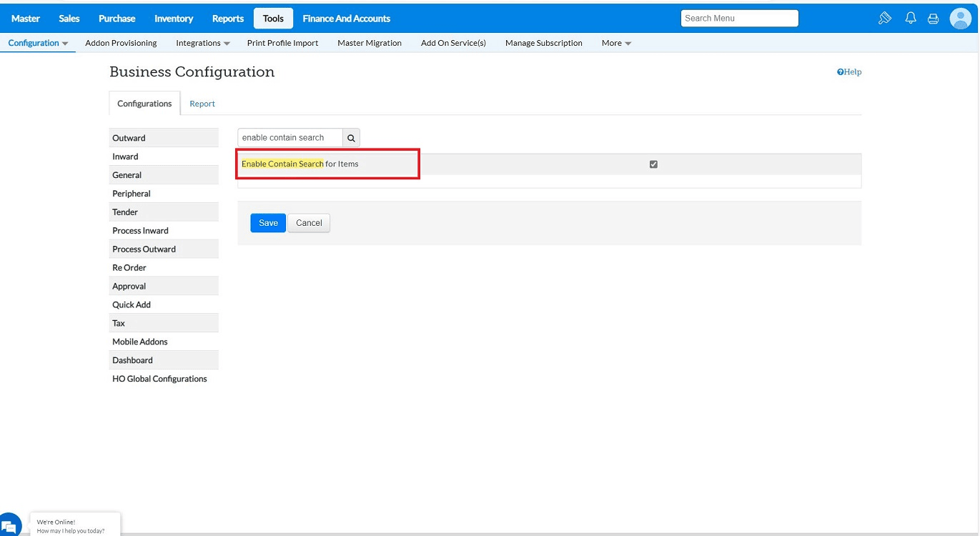This screenshot has width=980, height=536.
Task: Open the paintbrush theme icon
Action: tap(885, 19)
